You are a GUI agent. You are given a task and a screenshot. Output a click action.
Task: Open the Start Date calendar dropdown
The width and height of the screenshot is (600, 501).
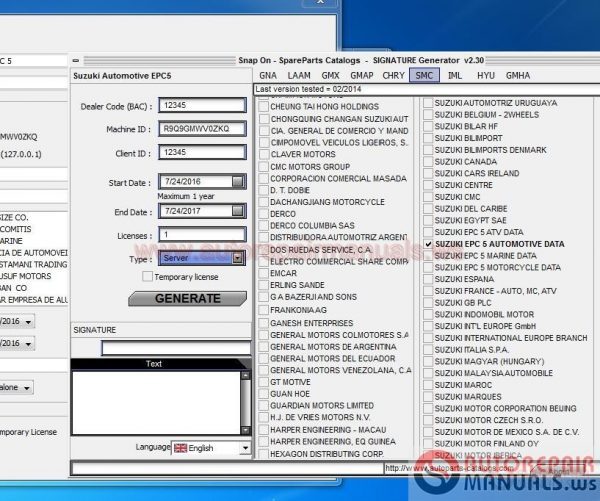click(x=238, y=181)
